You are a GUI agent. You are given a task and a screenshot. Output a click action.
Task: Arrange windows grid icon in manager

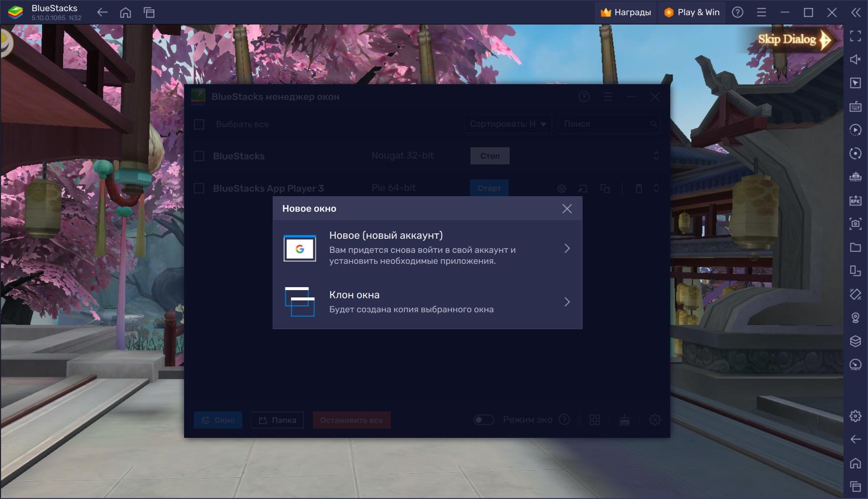tap(595, 420)
